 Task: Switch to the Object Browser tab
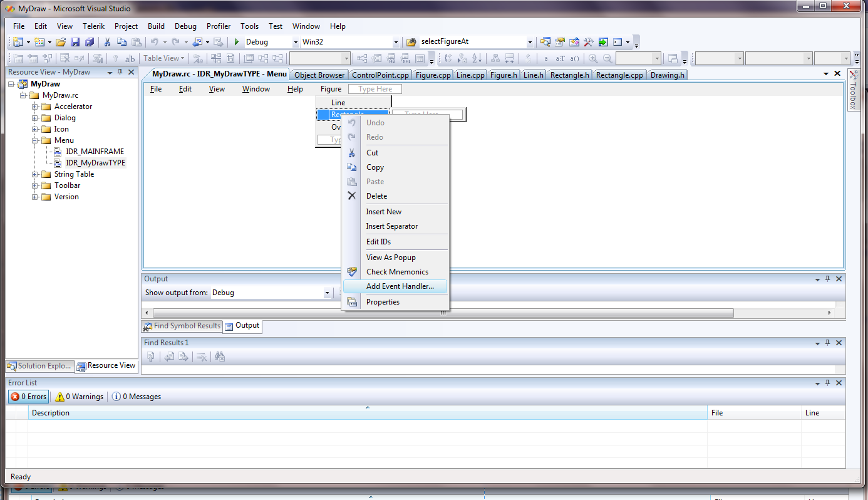(319, 75)
